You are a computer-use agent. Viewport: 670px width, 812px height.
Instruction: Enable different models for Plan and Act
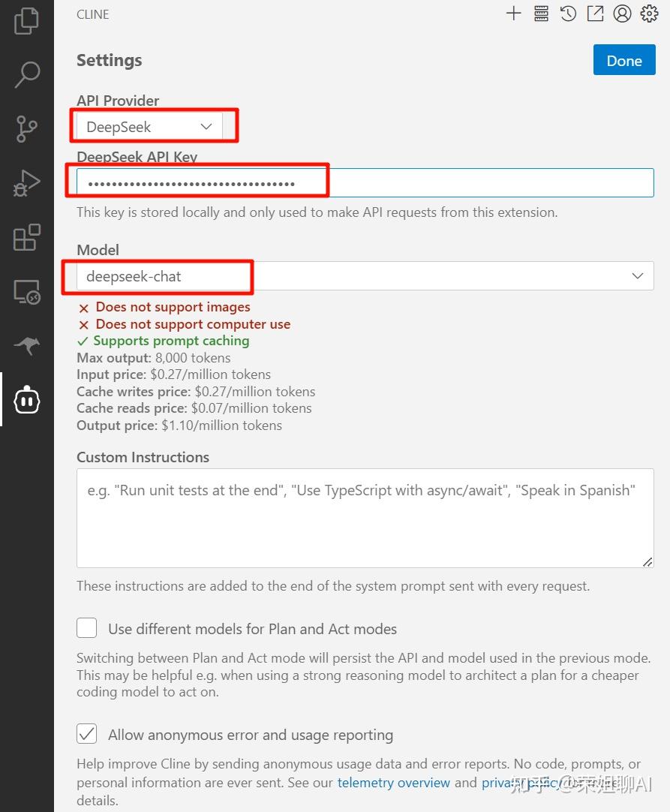pyautogui.click(x=87, y=628)
